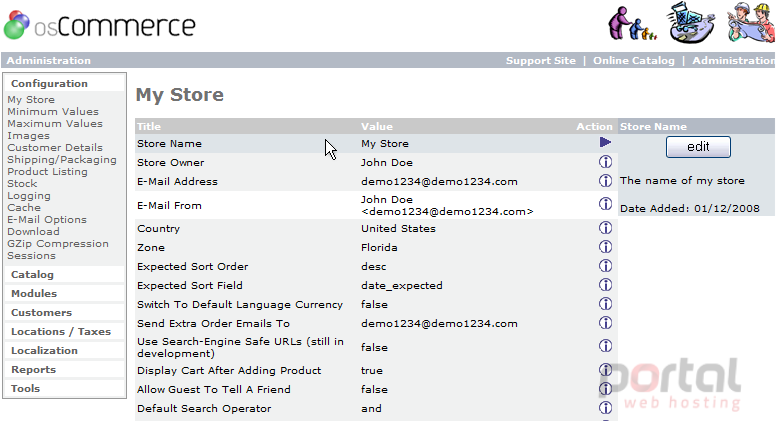Click the Florida zone value
776x422 pixels.
(x=379, y=247)
